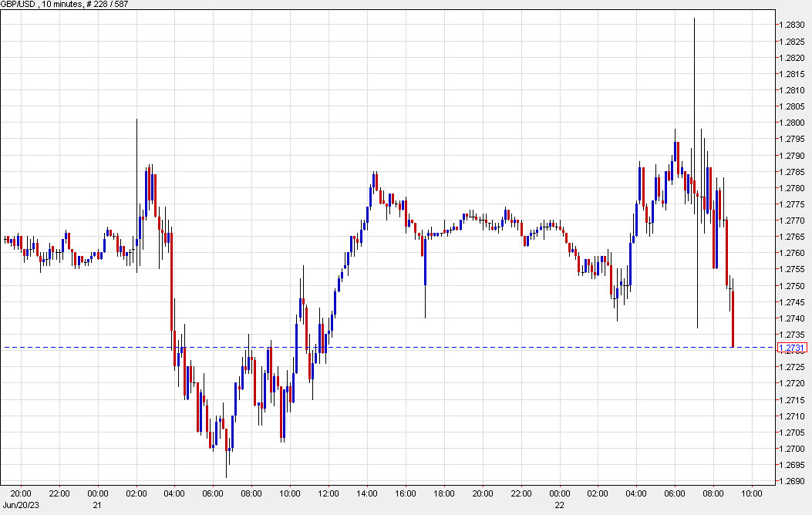Click the 18:00 time axis label
Viewport: 812px width, 515px height.
444,494
